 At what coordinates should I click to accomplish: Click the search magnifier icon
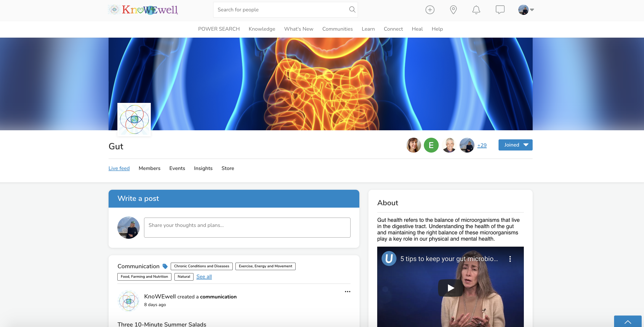click(352, 10)
